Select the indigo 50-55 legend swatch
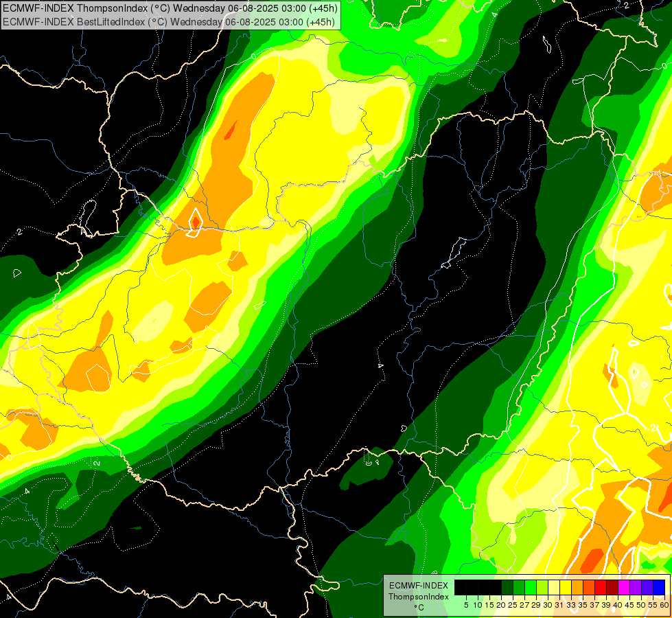672x618 pixels. 647,587
